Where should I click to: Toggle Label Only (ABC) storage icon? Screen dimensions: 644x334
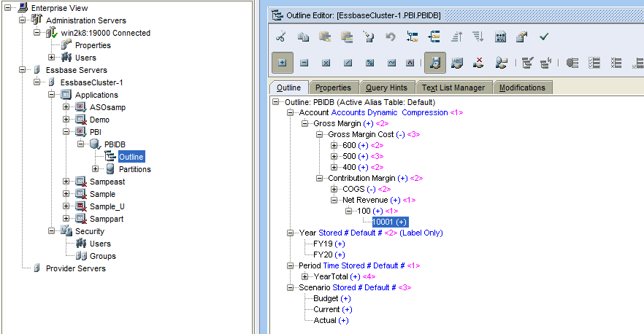[457, 63]
